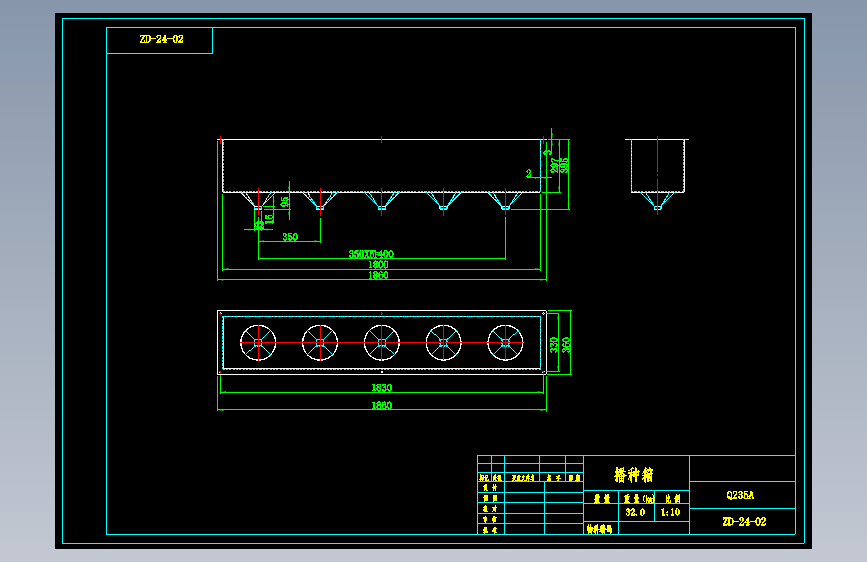867x562 pixels.
Task: Click the ZD-24-02 number in the title block
Action: (x=744, y=522)
